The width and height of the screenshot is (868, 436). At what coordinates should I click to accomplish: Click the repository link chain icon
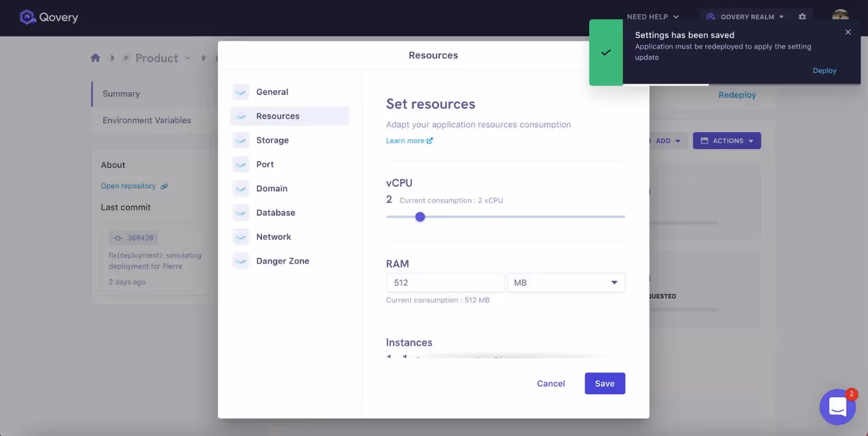[x=164, y=186]
